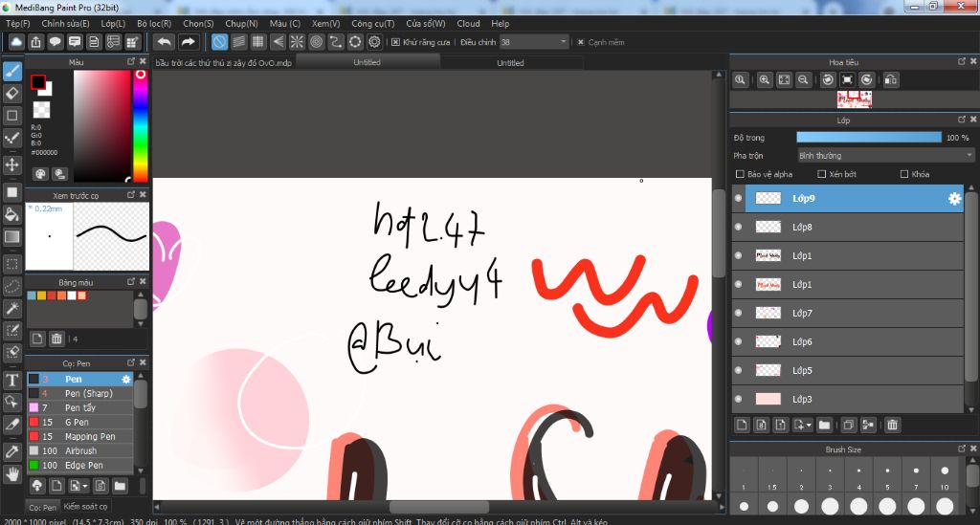
Task: Delete layer with trash icon in layer panel
Action: (893, 426)
